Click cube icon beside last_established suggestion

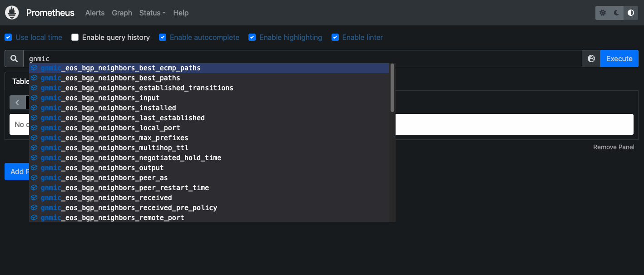35,118
